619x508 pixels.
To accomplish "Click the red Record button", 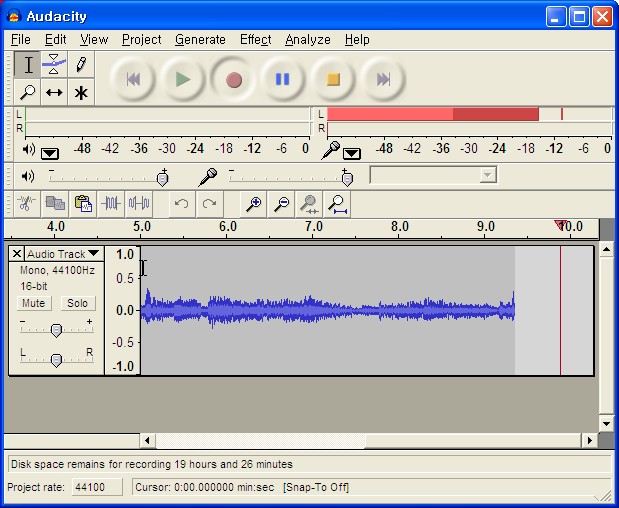I will pyautogui.click(x=233, y=79).
